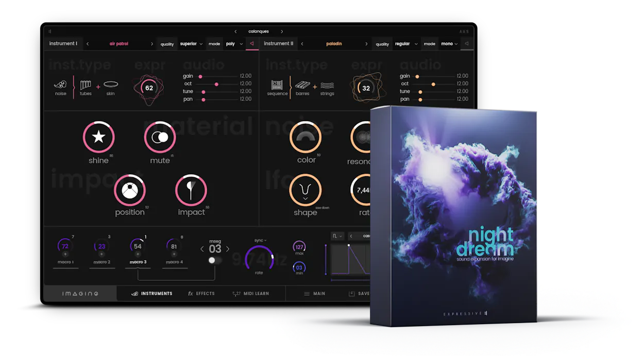Click the tubes icon in instrument I
The height and width of the screenshot is (356, 644).
86,84
